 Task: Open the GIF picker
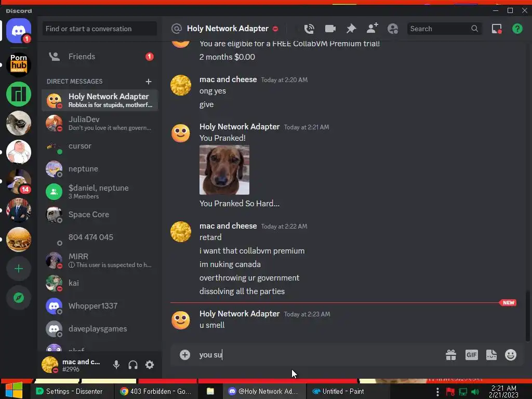tap(472, 355)
